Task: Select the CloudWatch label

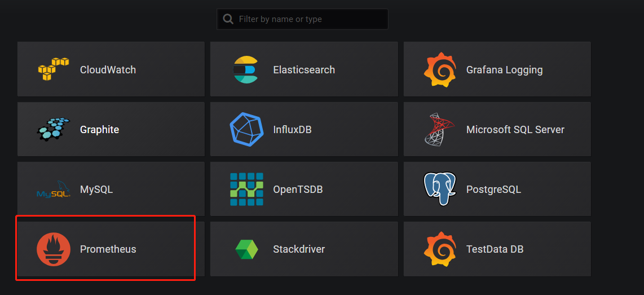Action: [x=108, y=69]
